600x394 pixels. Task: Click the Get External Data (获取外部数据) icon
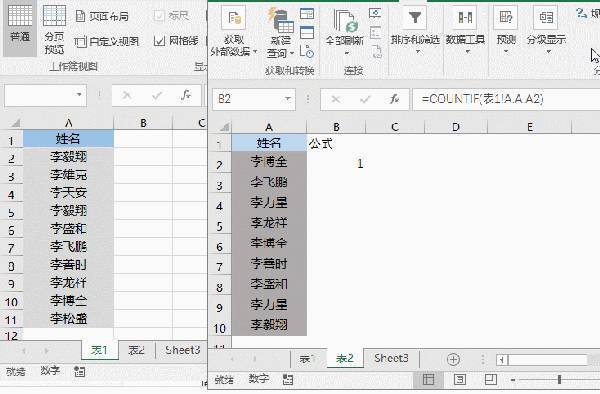234,19
